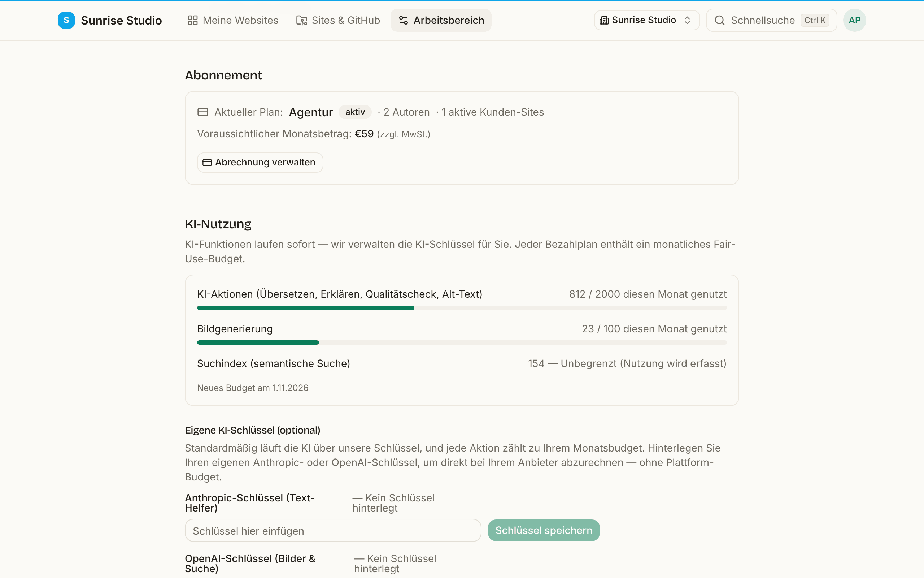This screenshot has height=578, width=924.
Task: Click Schlüssel speichern for Anthropic key
Action: coord(544,530)
